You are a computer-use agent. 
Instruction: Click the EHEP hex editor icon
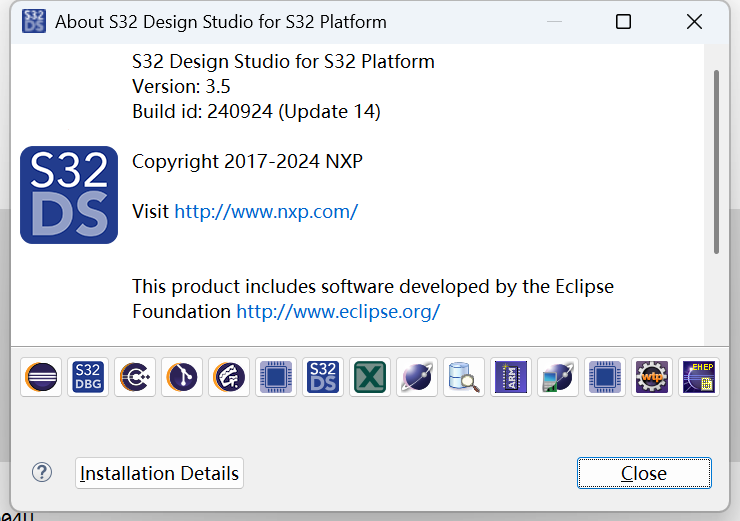(699, 377)
